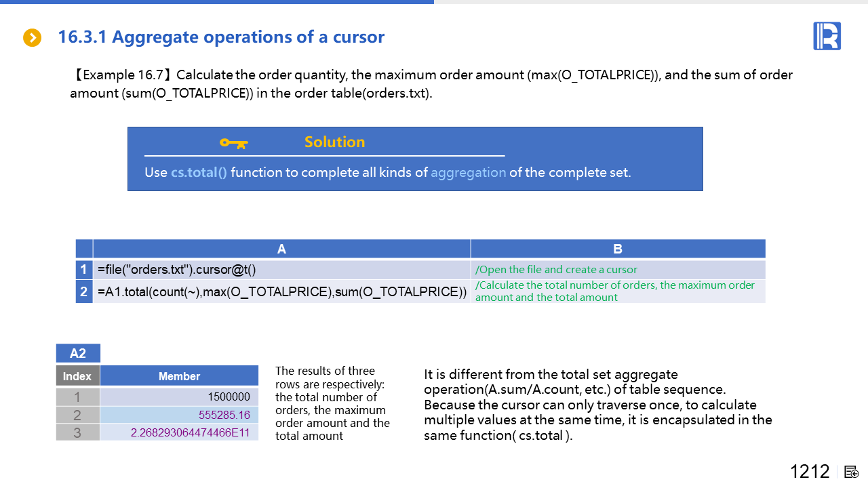This screenshot has width=868, height=488.
Task: Click the Member column header
Action: (x=179, y=376)
